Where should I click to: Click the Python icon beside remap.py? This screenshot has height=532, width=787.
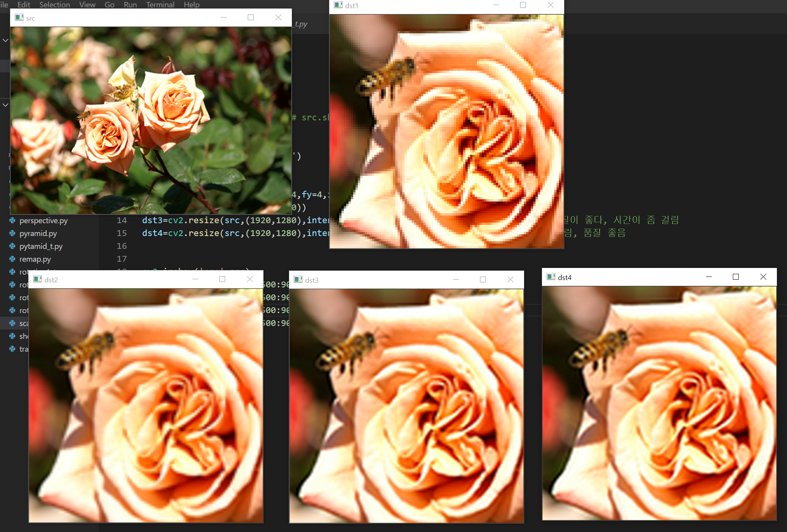pos(12,259)
